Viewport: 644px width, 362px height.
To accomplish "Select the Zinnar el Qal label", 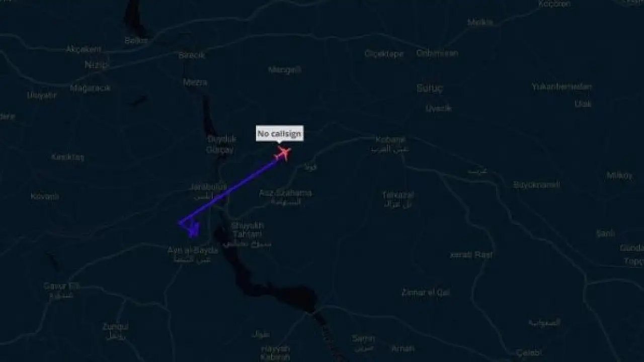I will click(x=426, y=292).
